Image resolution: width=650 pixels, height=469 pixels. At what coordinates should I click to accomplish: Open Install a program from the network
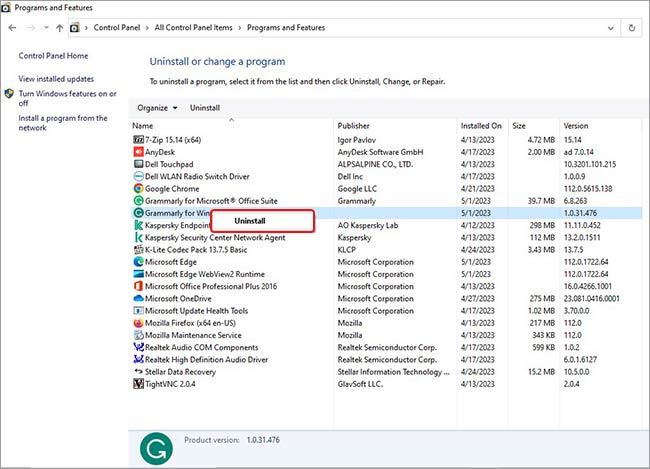(x=63, y=123)
